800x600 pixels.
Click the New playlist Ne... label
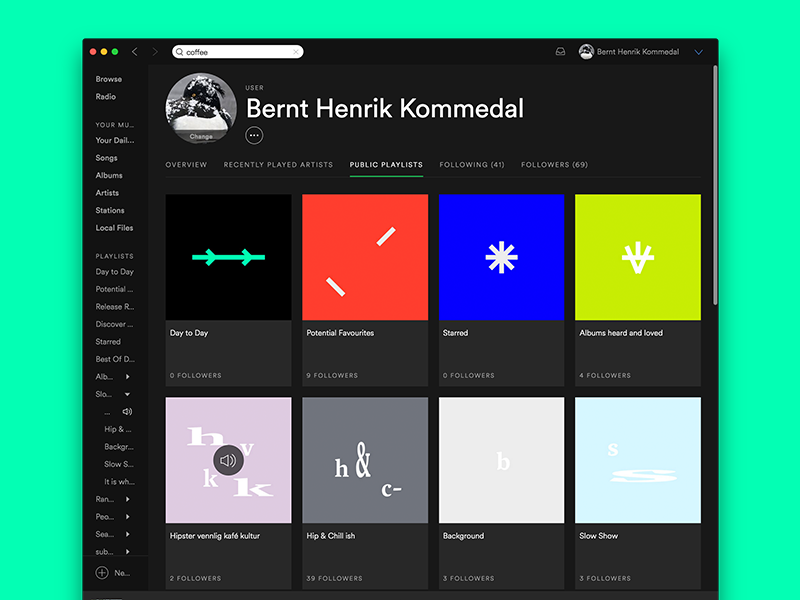(x=122, y=573)
